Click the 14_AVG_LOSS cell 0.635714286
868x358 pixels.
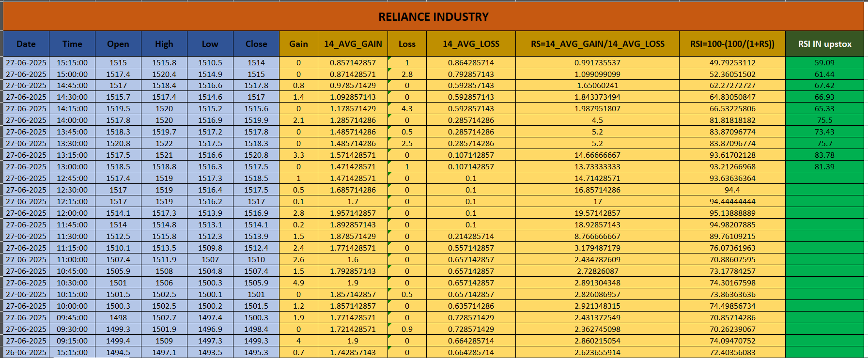pyautogui.click(x=471, y=306)
